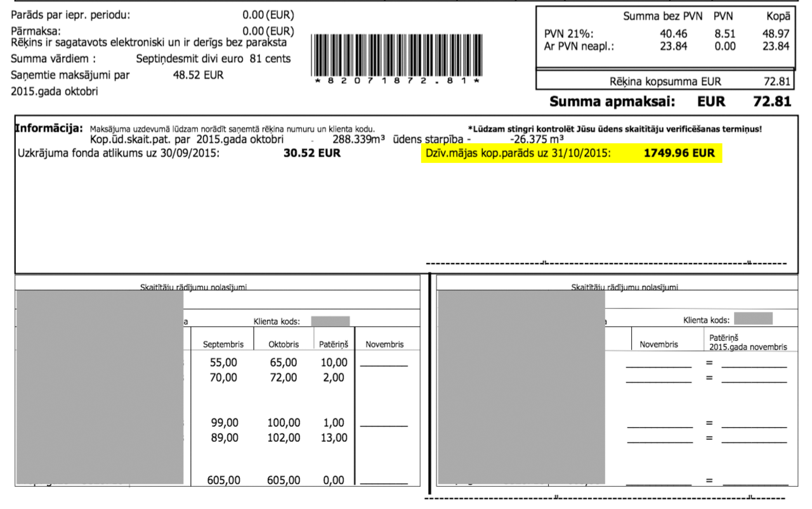Click the "Ar PVN neapl.:" row label

579,46
